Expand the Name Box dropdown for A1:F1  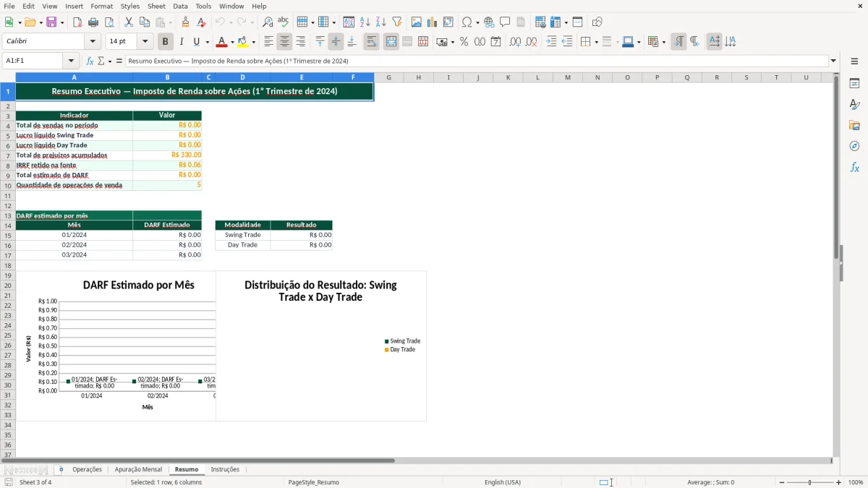[71, 61]
